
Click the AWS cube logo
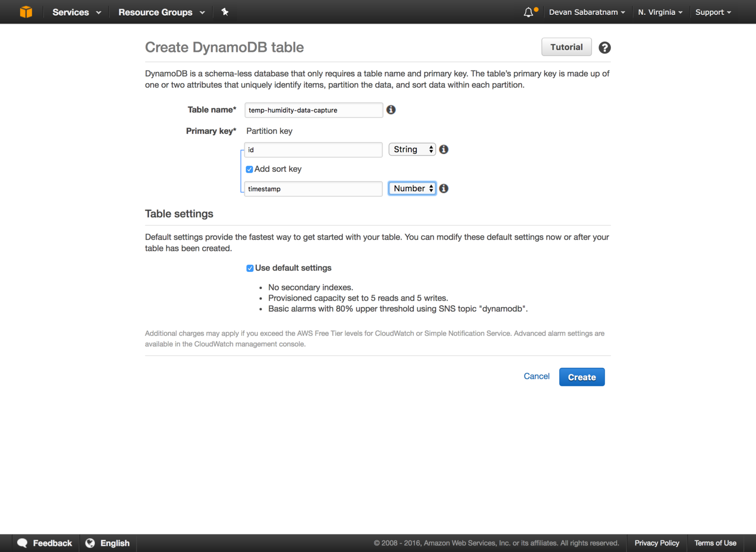pos(26,12)
